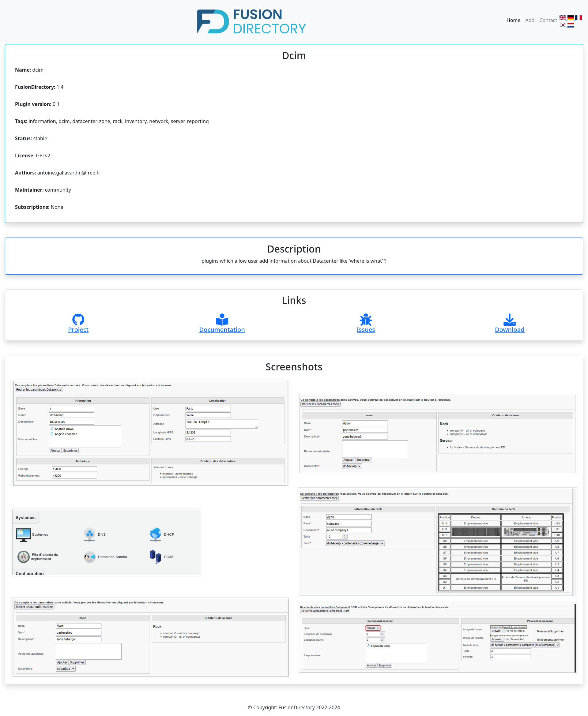Viewport: 588px width, 716px height.
Task: Click the book icon above Documentation
Action: click(222, 319)
